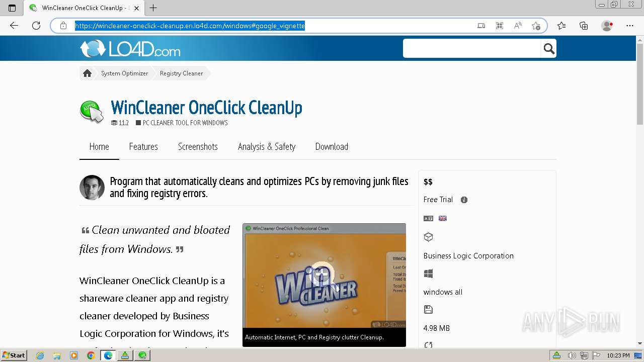The height and width of the screenshot is (362, 644).
Task: Click the 10:23 PM system clock
Action: coord(618,355)
